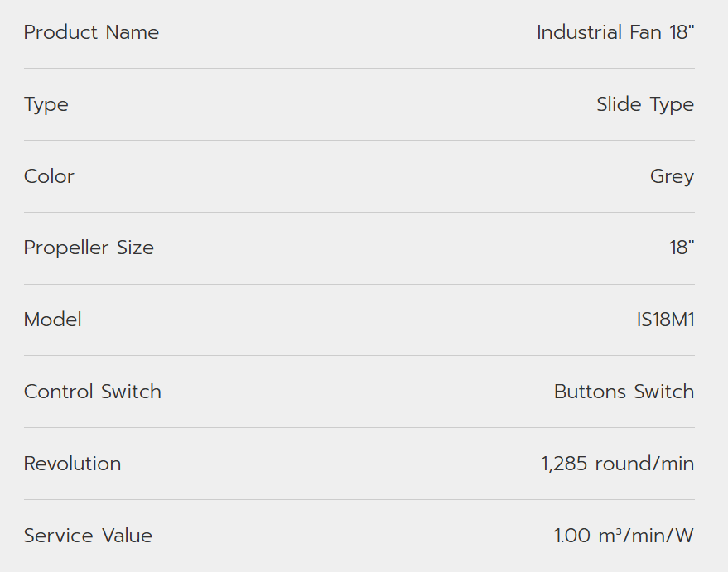Screen dimensions: 728x572
Task: Select the 'Buttons Switch' value
Action: click(x=624, y=392)
